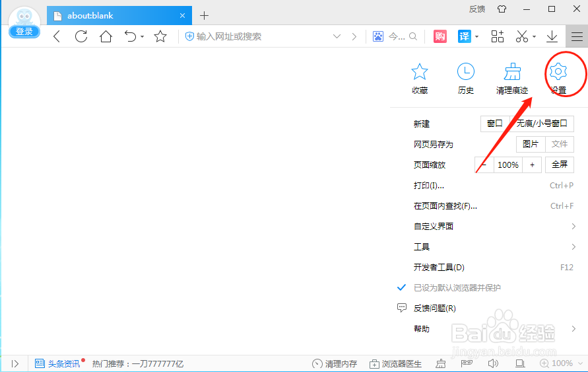Reload the page with refresh icon
The image size is (588, 372).
(x=81, y=36)
